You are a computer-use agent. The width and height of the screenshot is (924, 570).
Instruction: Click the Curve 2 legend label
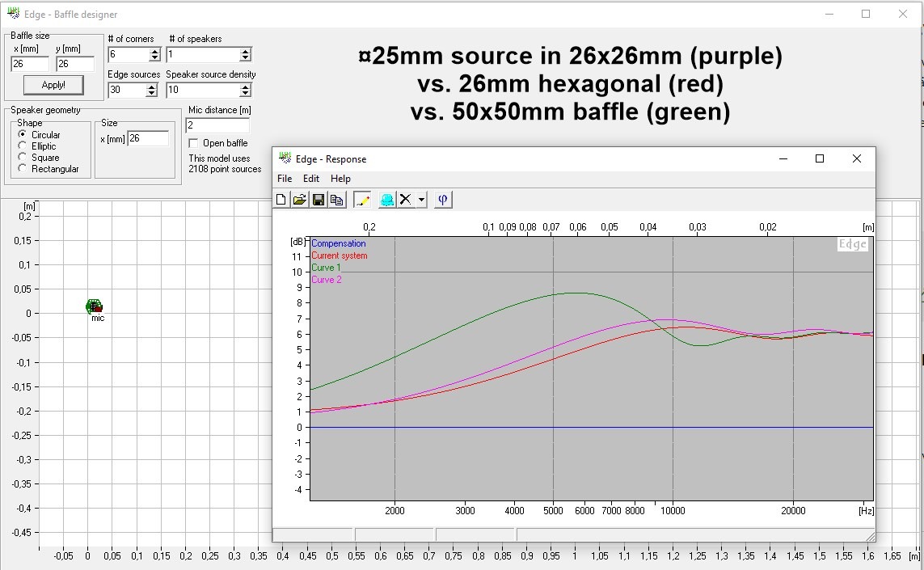[x=327, y=280]
